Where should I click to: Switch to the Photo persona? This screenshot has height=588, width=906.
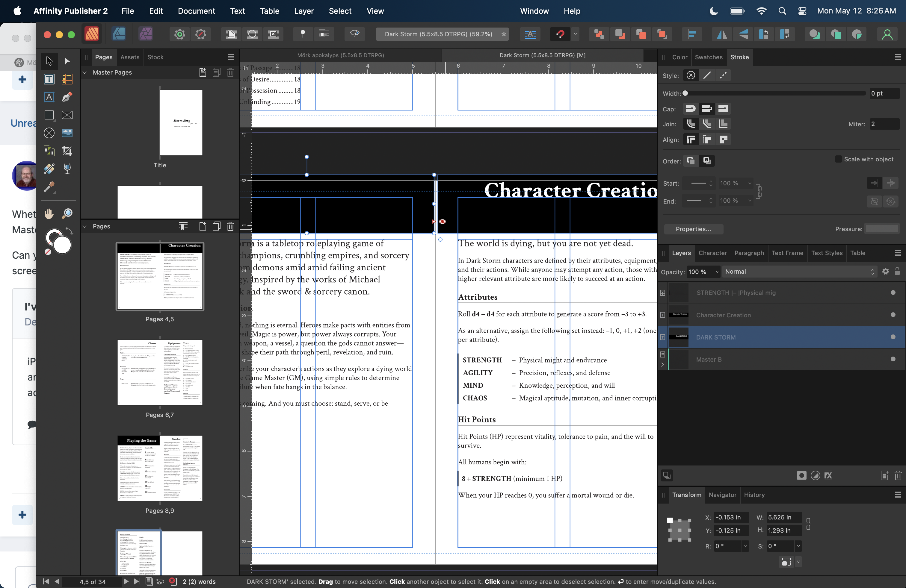pyautogui.click(x=145, y=34)
